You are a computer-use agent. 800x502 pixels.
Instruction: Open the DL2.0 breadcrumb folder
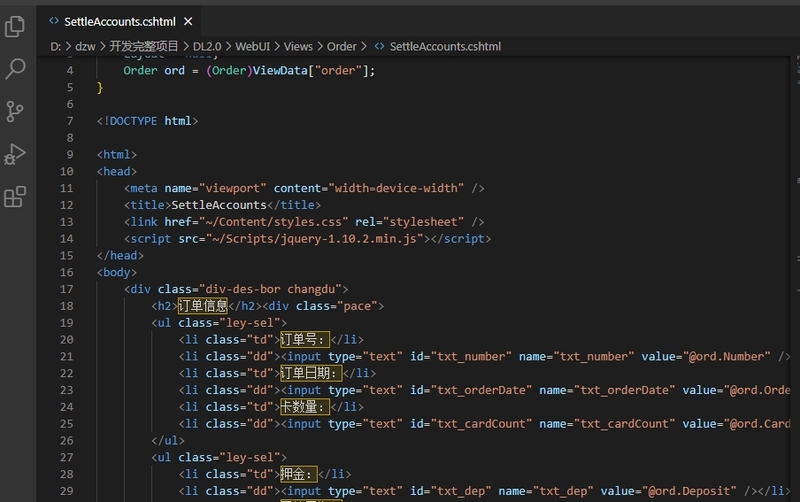208,46
